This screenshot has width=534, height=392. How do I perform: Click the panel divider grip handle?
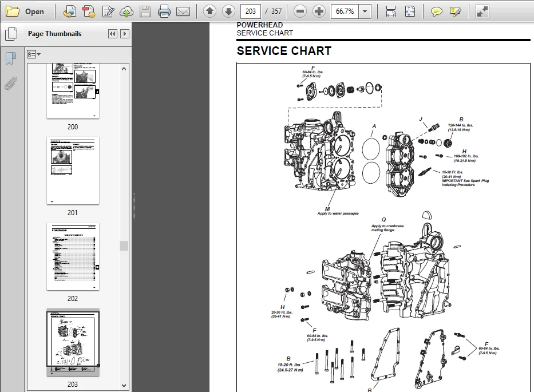point(133,207)
